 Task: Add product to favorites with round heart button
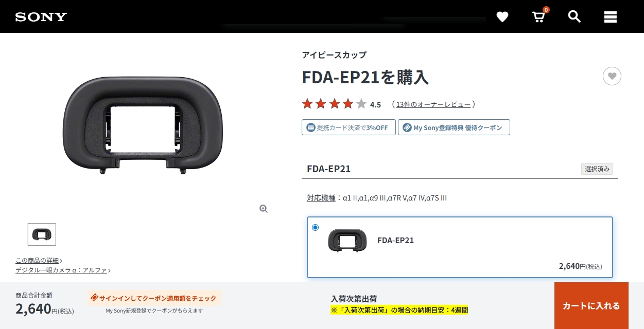point(612,76)
